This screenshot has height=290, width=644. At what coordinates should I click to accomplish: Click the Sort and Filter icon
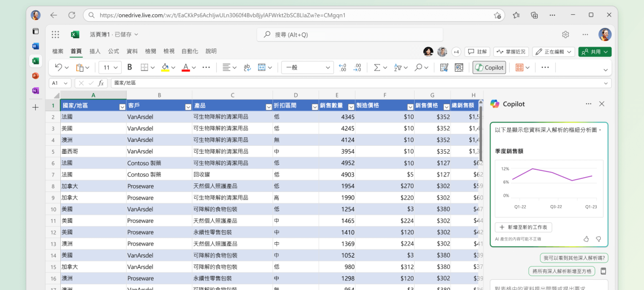(x=397, y=67)
